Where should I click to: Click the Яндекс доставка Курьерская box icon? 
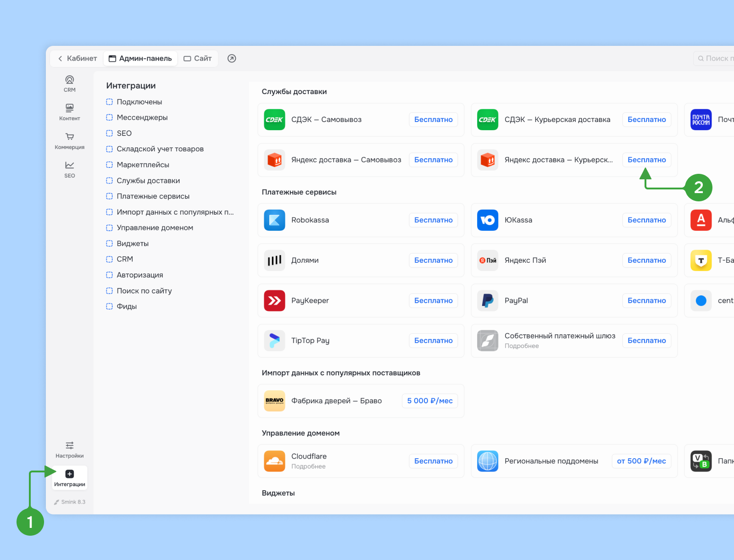click(x=488, y=160)
